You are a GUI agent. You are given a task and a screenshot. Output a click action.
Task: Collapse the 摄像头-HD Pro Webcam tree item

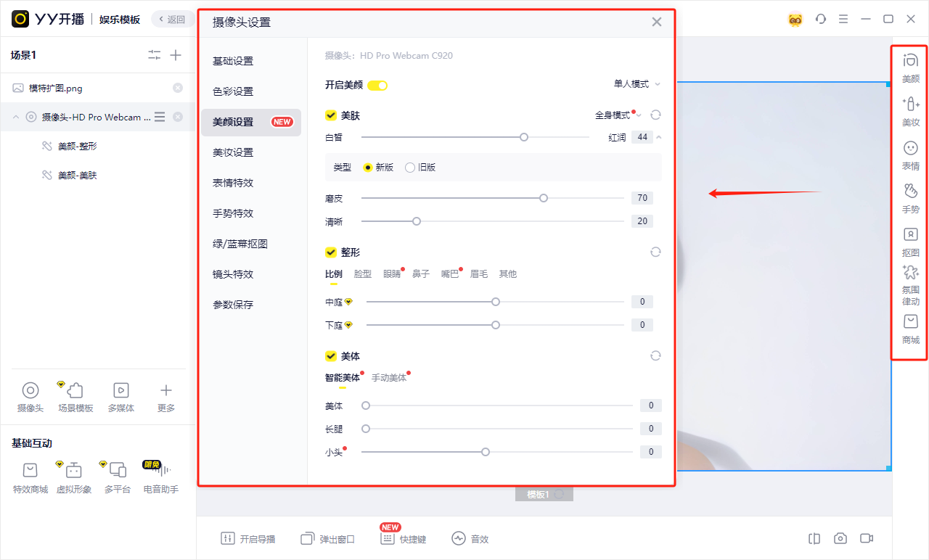(x=17, y=117)
